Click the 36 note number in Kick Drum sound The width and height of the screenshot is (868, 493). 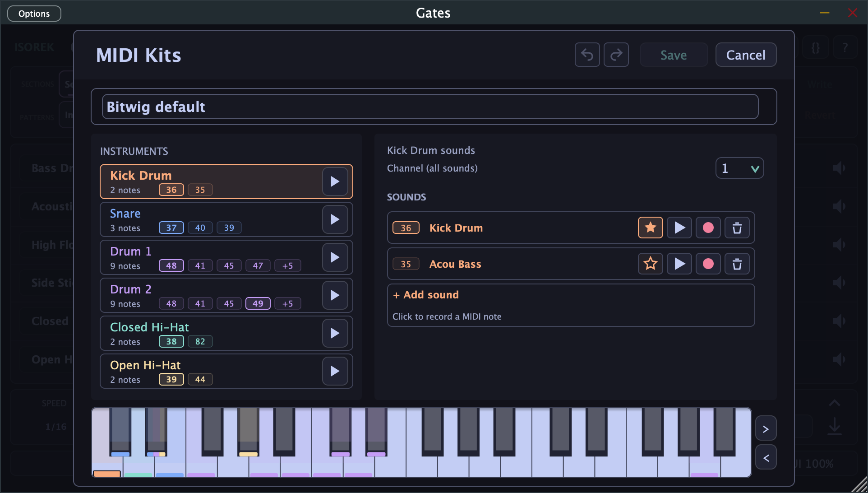click(406, 228)
